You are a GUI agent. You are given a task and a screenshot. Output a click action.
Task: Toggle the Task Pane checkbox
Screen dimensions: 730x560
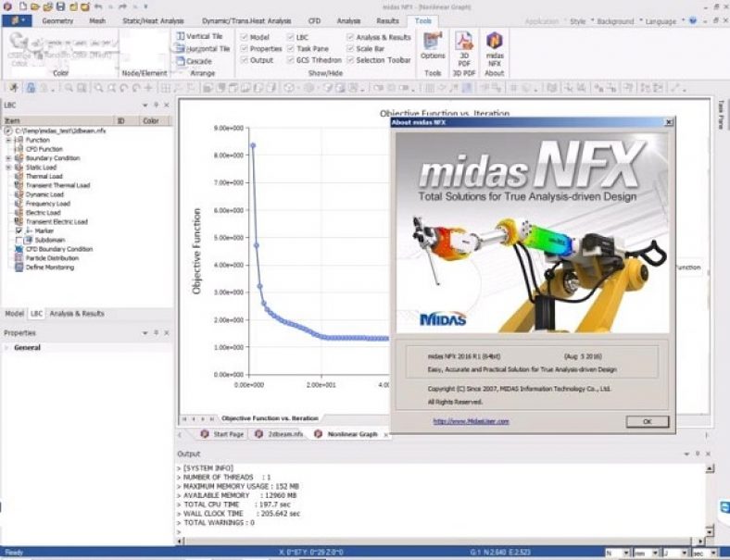pyautogui.click(x=291, y=48)
